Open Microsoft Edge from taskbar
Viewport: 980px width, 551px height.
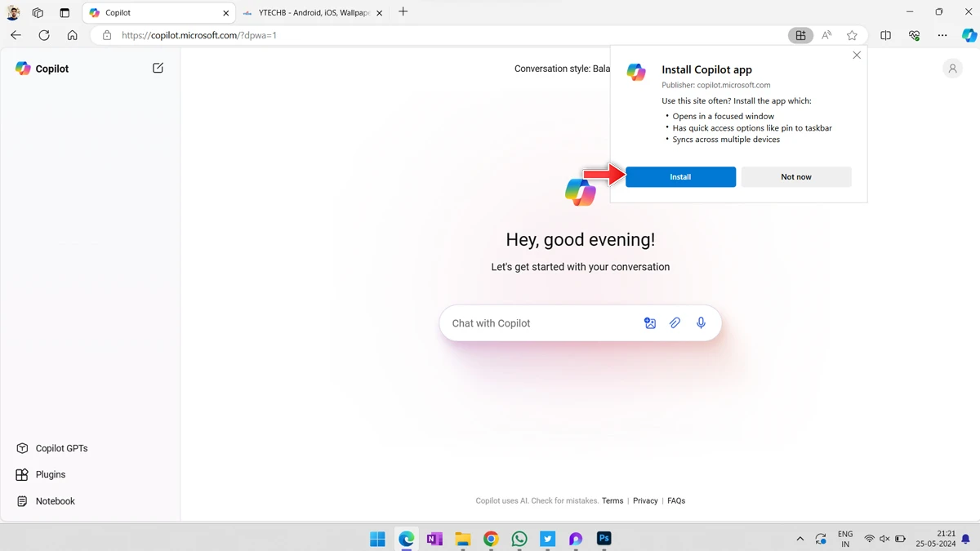(x=406, y=539)
